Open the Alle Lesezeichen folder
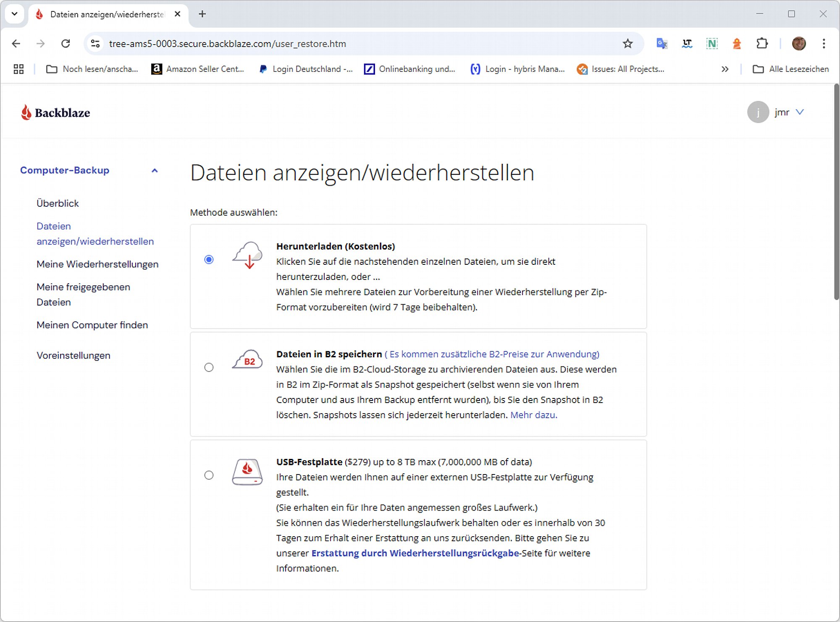 tap(791, 69)
